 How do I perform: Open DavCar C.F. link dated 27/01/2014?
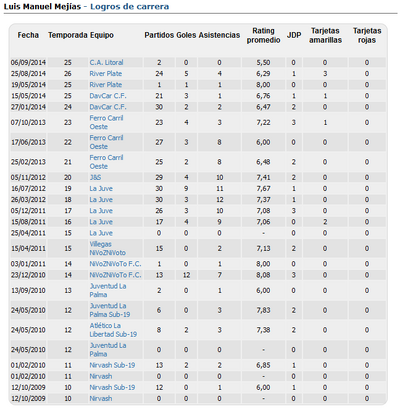[x=108, y=107]
